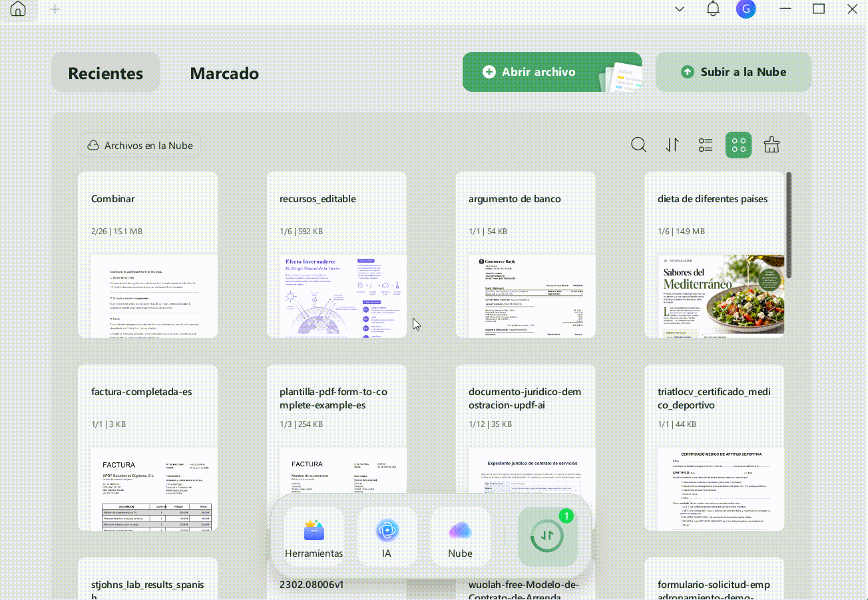Screen dimensions: 868x600
Task: Open the Nube cloud panel
Action: click(x=460, y=537)
